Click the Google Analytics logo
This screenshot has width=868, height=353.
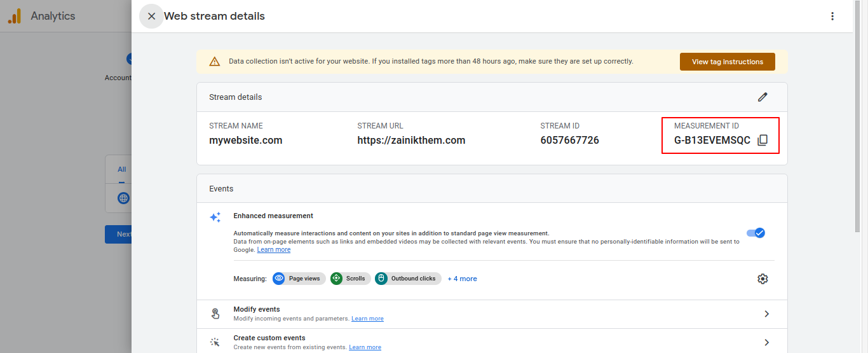pyautogui.click(x=15, y=17)
